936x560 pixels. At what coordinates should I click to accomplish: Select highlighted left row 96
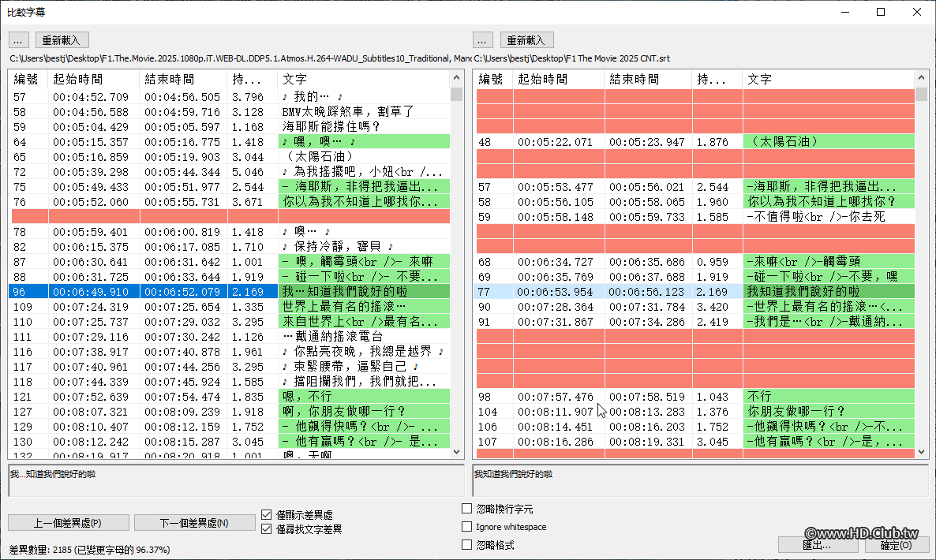(x=229, y=291)
